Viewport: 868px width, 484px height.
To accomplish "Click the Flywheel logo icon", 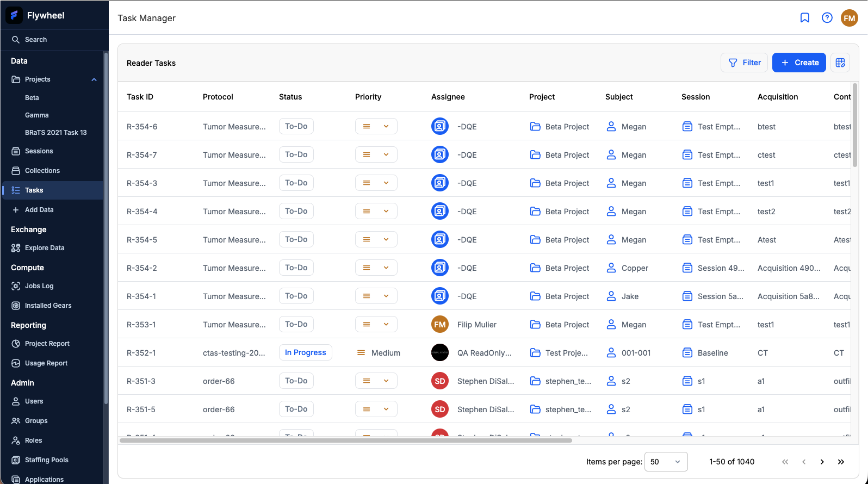I will tap(14, 15).
